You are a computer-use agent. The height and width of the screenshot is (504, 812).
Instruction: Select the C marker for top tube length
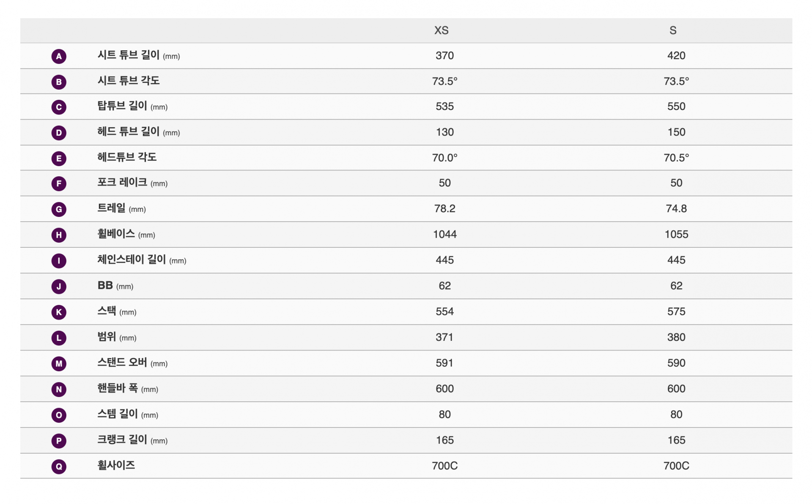tap(59, 107)
